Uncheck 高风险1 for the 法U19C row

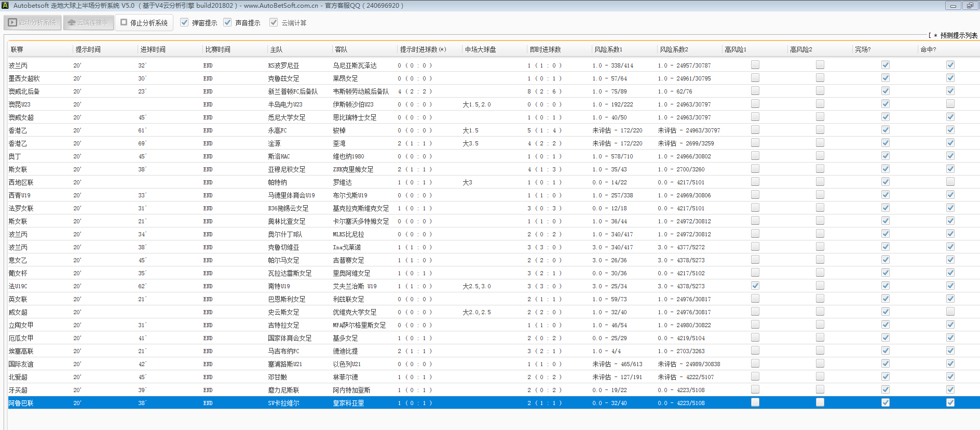755,286
